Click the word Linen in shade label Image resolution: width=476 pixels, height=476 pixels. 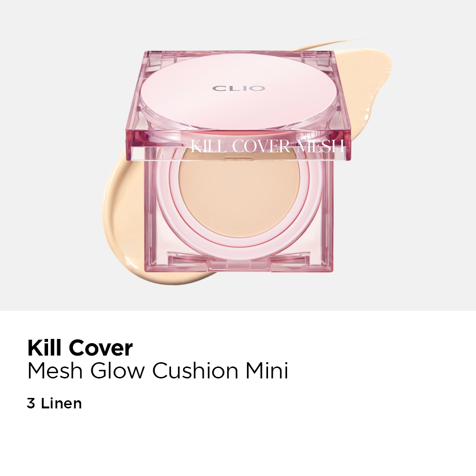[61, 404]
